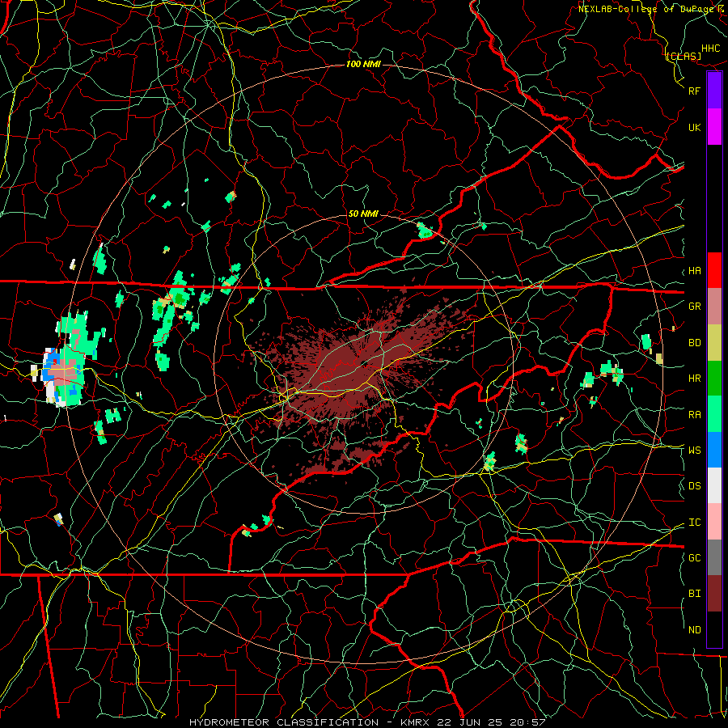Click the GC legend label

(694, 558)
